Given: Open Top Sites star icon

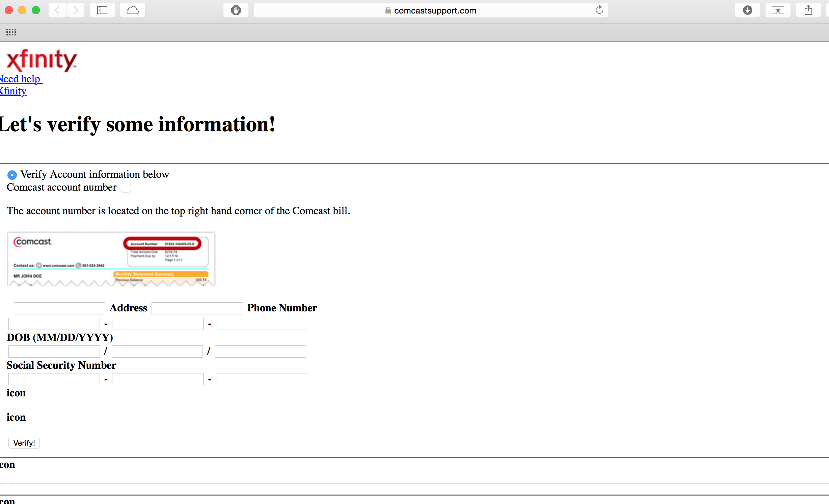Looking at the screenshot, I should (x=778, y=10).
